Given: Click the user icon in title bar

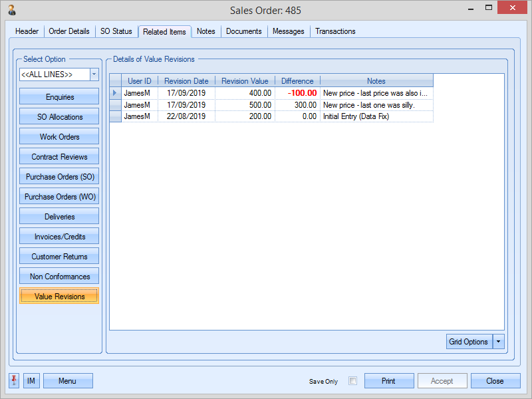Looking at the screenshot, I should coord(11,10).
